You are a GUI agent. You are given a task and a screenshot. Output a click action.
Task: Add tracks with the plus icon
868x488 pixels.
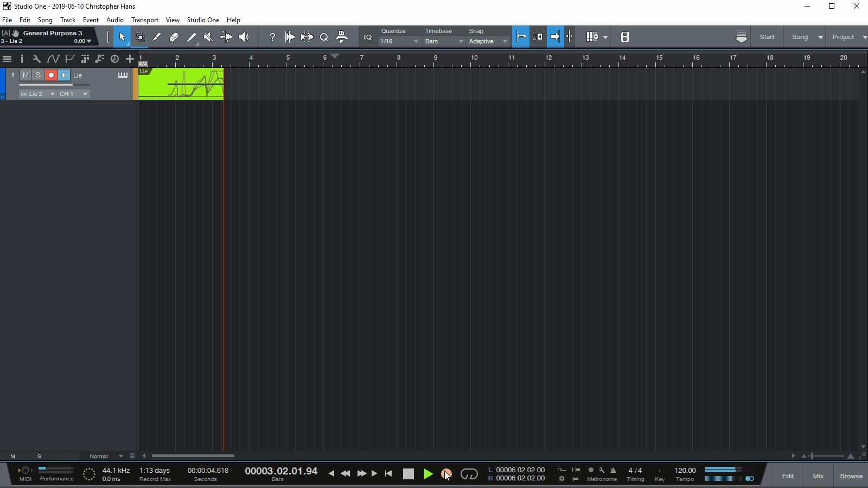tap(130, 59)
